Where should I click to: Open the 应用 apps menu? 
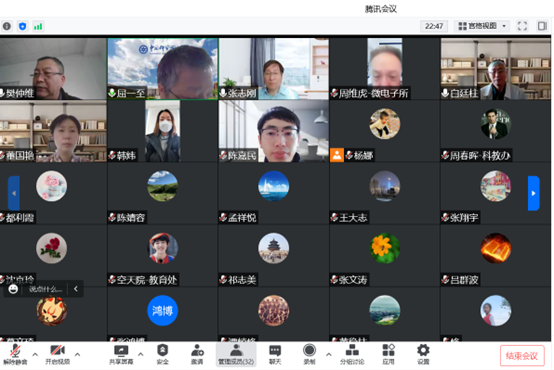pos(388,354)
